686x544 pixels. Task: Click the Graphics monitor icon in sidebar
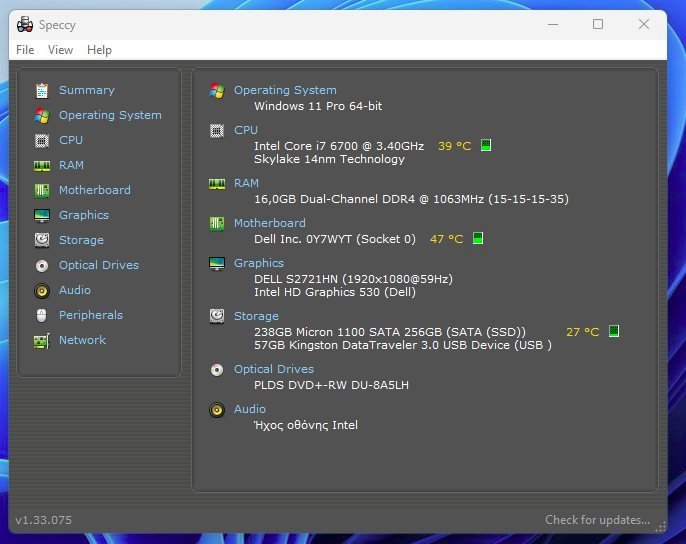click(42, 215)
